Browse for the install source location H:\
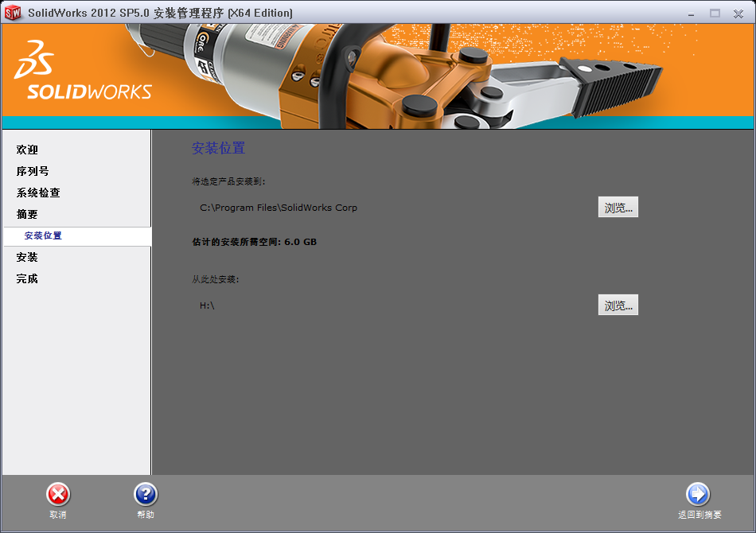Image resolution: width=756 pixels, height=533 pixels. coord(618,305)
